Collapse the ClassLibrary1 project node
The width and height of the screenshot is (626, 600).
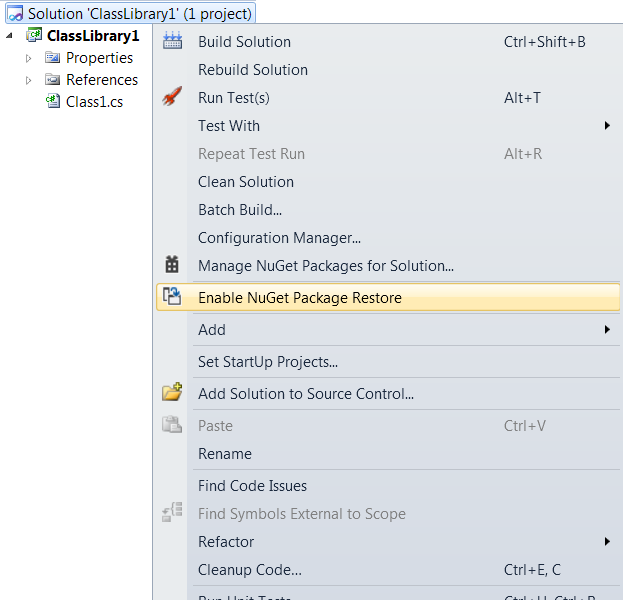[x=9, y=36]
